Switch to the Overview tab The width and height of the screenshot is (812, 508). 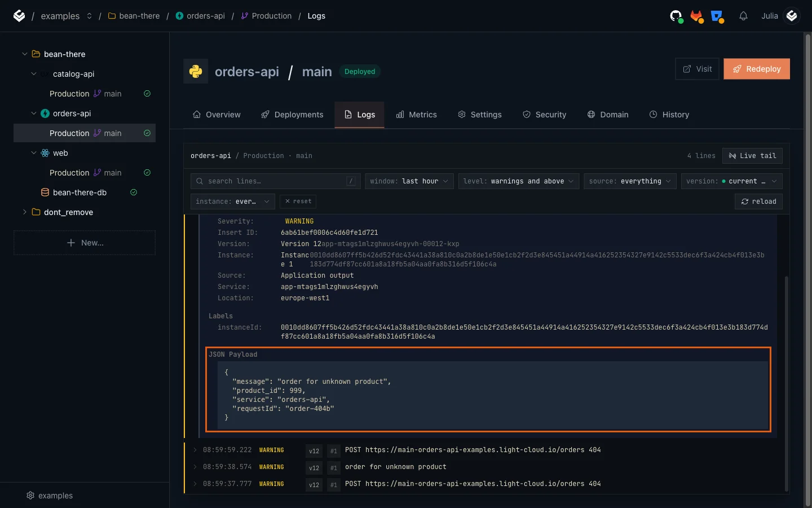(x=217, y=115)
